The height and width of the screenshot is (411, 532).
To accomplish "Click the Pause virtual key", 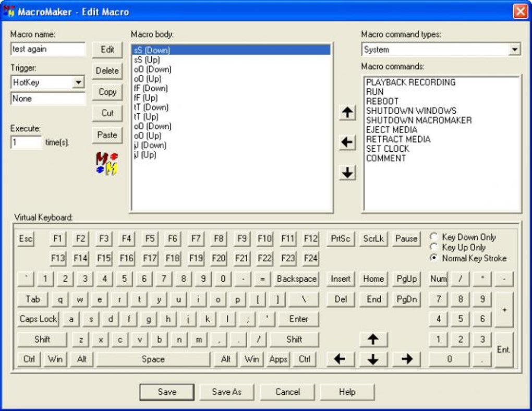I will click(406, 238).
